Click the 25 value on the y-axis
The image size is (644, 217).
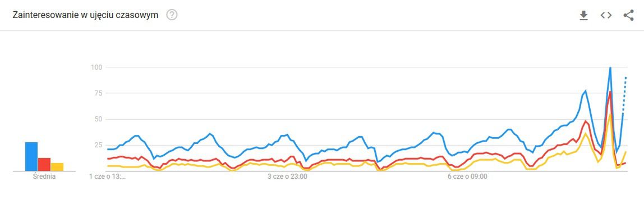tap(98, 145)
